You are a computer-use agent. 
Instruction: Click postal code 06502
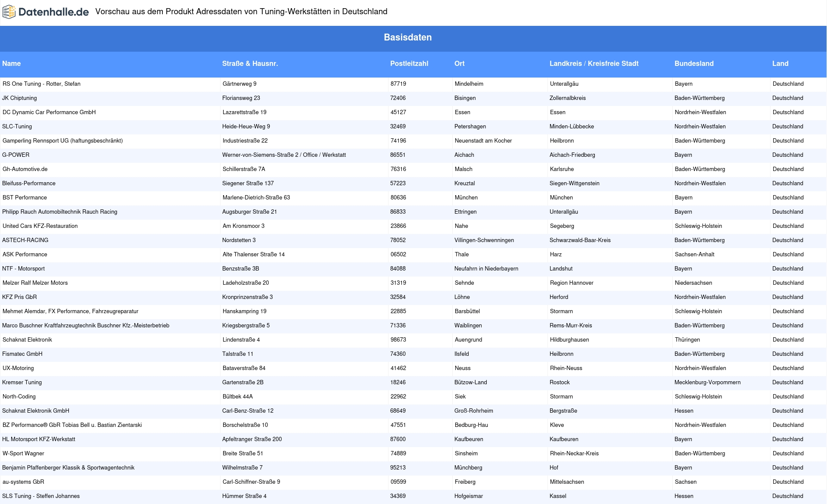(398, 255)
